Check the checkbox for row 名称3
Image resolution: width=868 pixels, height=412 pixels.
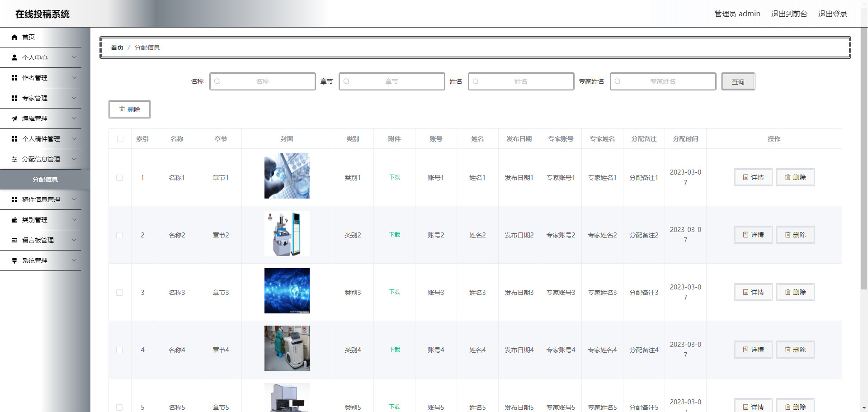point(119,293)
